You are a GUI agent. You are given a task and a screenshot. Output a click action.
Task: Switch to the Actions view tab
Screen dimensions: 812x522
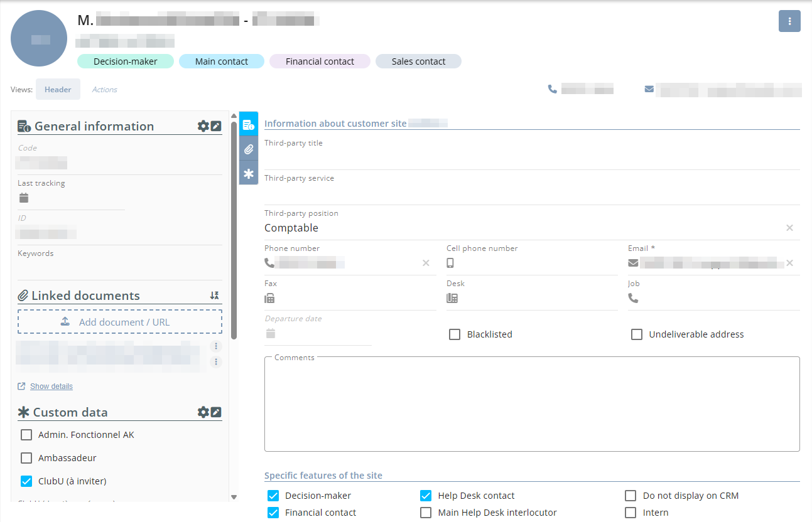(x=104, y=90)
